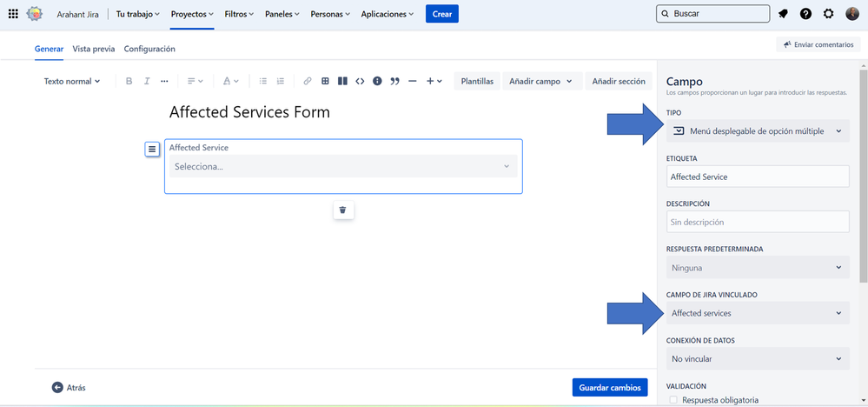The width and height of the screenshot is (868, 407).
Task: Open the Añadir campo dropdown
Action: 542,81
